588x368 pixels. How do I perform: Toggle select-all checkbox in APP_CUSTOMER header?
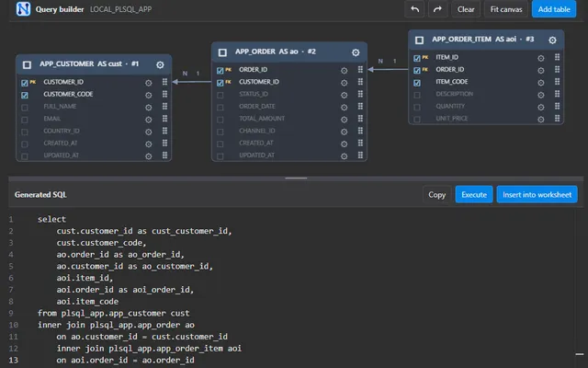(27, 65)
